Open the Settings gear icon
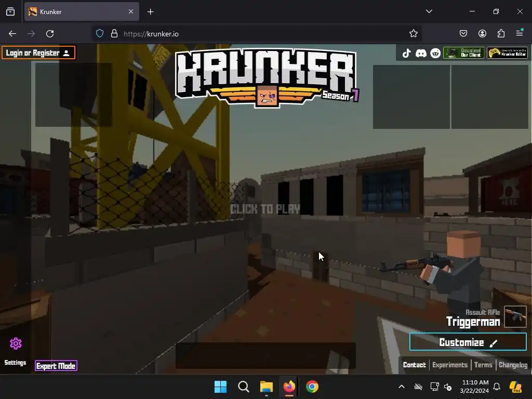 click(x=16, y=344)
